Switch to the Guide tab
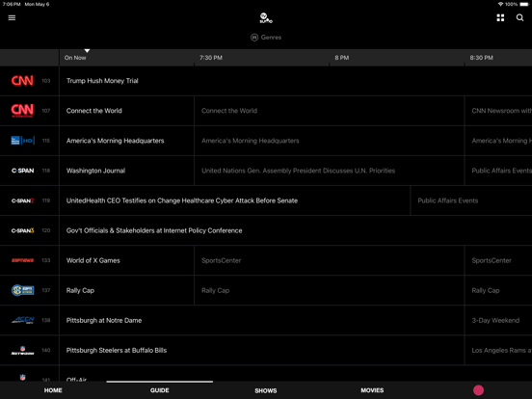 coord(159,390)
